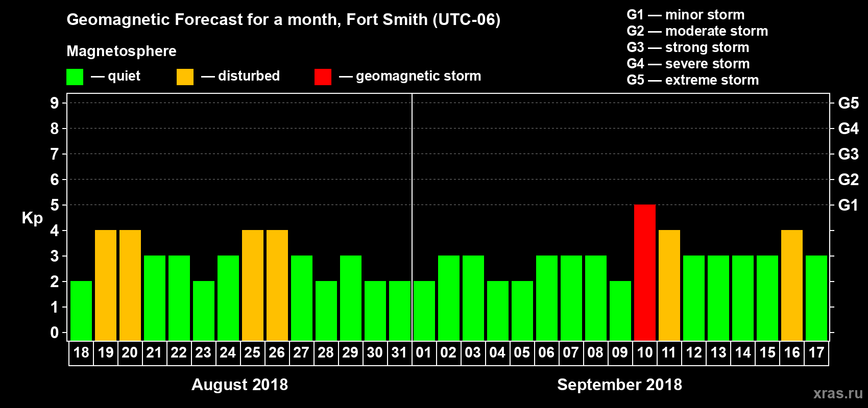Select the orange bar for August 25
Viewport: 868px width, 408px height.
(x=253, y=286)
